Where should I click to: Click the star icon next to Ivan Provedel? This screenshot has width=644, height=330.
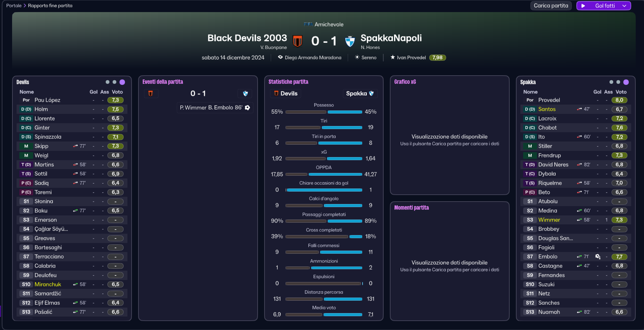[393, 57]
